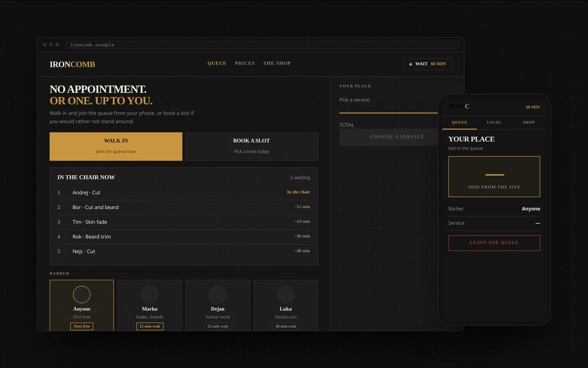This screenshot has height=368, width=588.
Task: Switch to QUEUE tab on phone
Action: [459, 122]
